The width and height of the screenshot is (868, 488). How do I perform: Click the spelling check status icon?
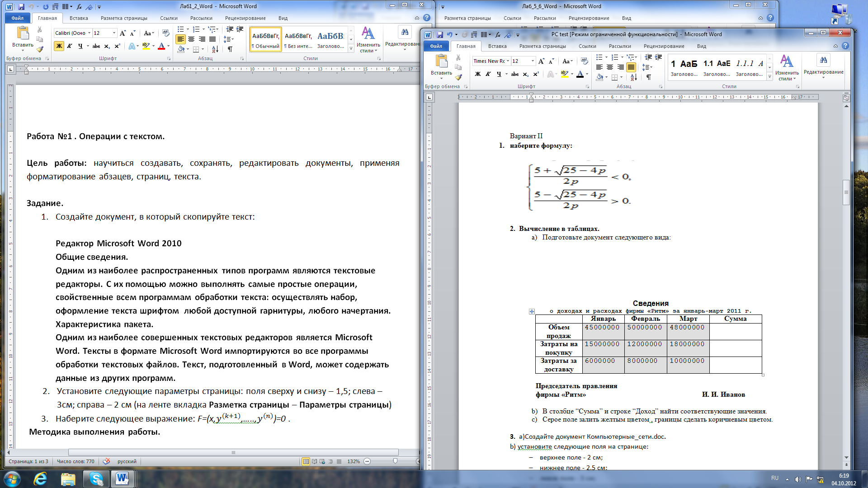point(106,461)
